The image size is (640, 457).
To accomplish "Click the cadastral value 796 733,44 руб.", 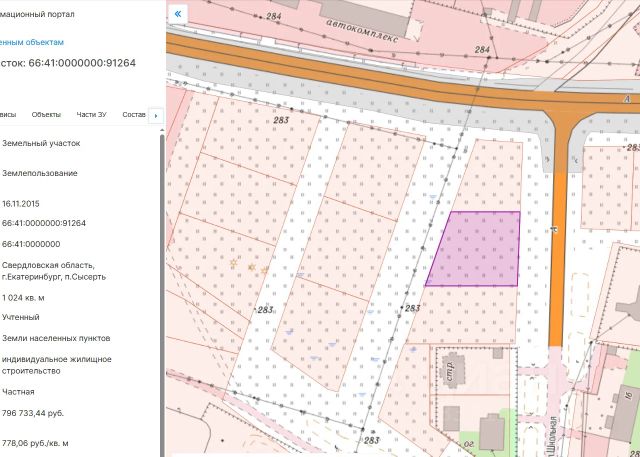I will click(x=33, y=413).
